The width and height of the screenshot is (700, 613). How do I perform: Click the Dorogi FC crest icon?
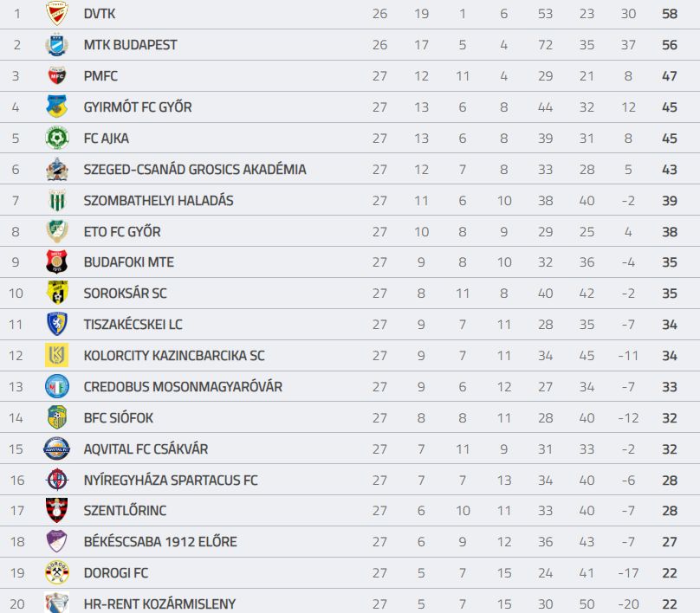click(x=56, y=572)
